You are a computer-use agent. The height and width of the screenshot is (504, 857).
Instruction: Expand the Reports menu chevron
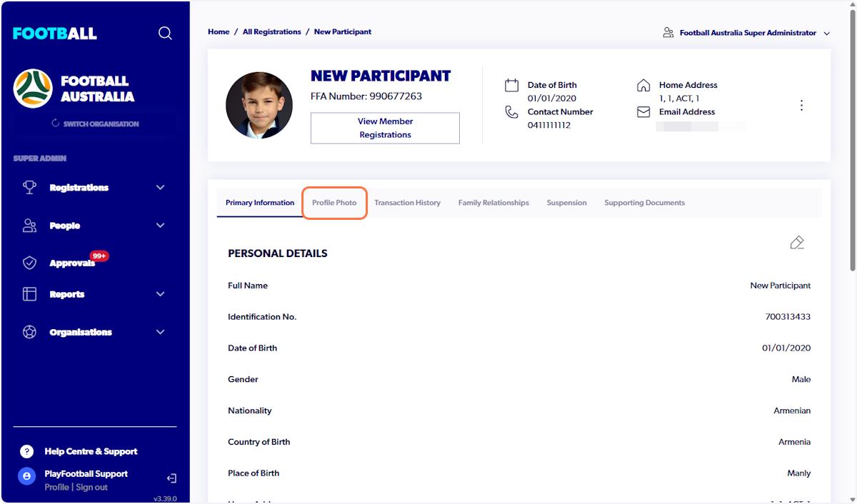click(160, 294)
